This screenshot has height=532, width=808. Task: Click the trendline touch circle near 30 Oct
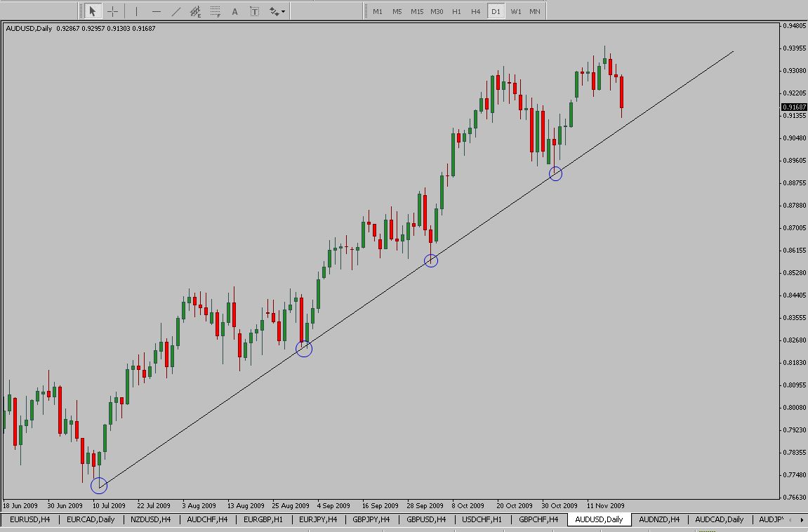[x=555, y=173]
